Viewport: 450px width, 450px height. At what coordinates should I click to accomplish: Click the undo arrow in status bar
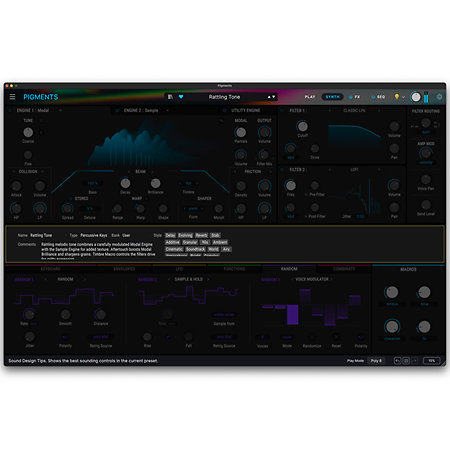pyautogui.click(x=397, y=361)
